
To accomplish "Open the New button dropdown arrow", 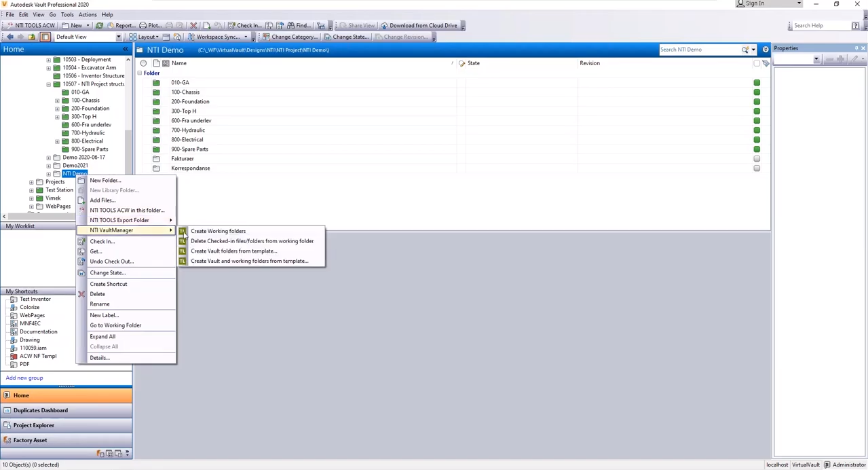I will point(88,26).
